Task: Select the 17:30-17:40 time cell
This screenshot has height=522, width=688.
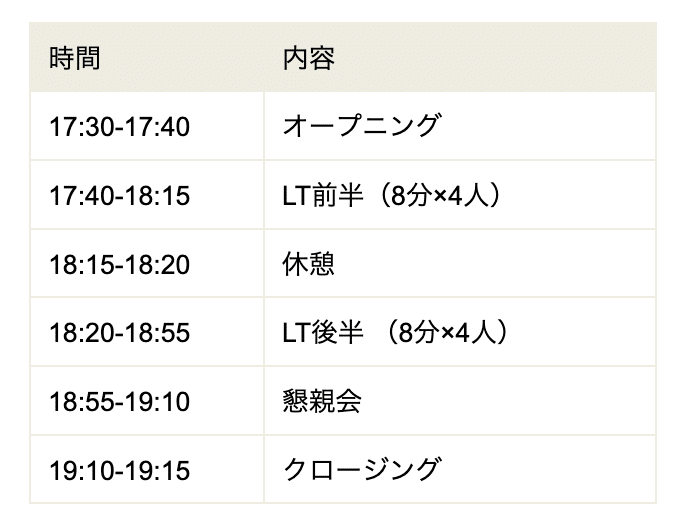Action: (x=119, y=127)
